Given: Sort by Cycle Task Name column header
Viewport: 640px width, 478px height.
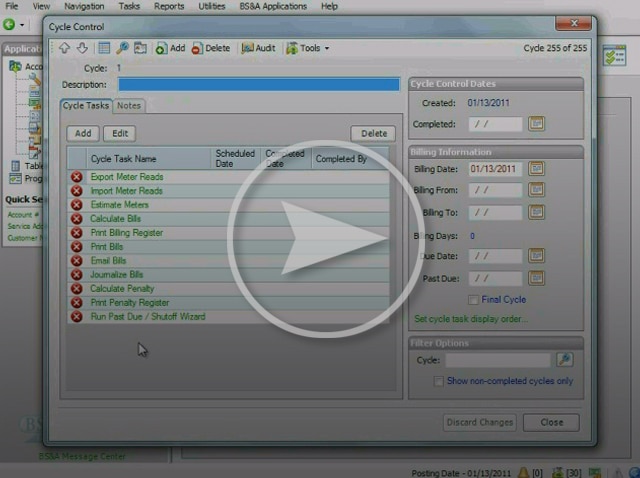Looking at the screenshot, I should point(149,159).
